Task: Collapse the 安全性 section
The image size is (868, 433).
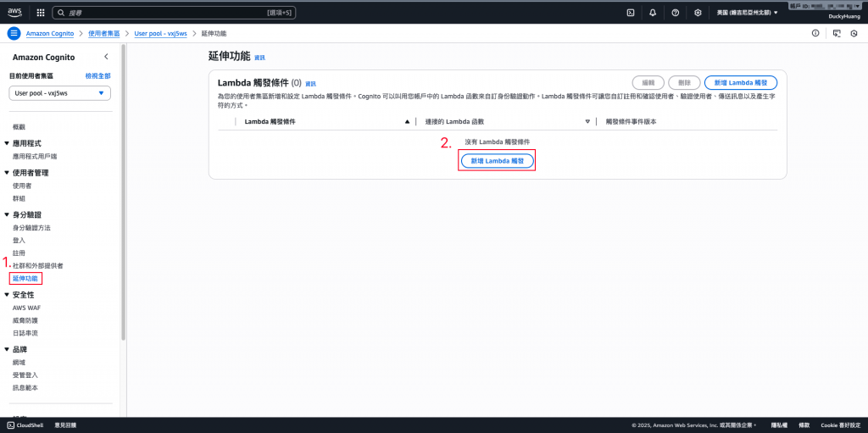Action: point(7,295)
